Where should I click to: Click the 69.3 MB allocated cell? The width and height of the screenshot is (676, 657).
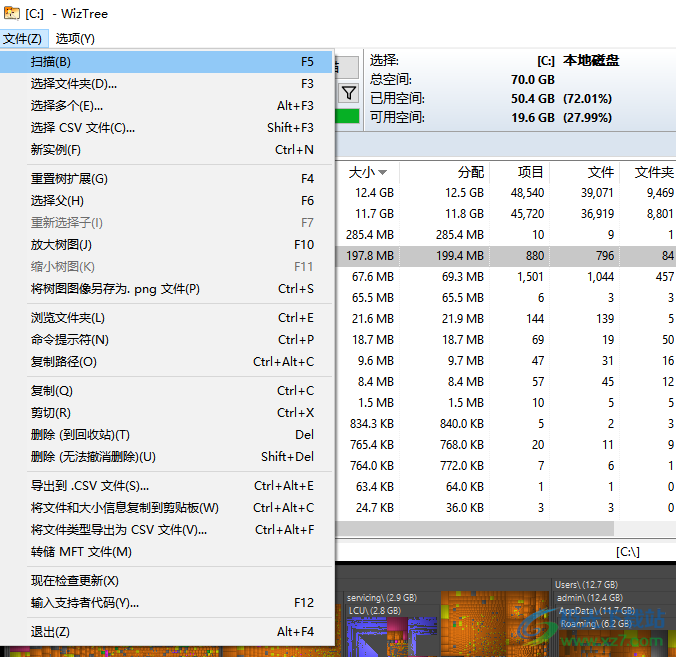[x=463, y=277]
